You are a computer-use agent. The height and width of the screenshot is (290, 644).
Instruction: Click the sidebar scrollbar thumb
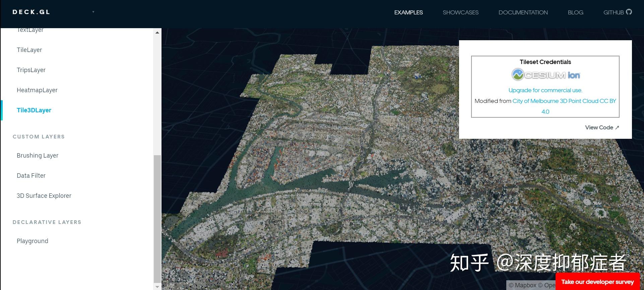point(157,219)
